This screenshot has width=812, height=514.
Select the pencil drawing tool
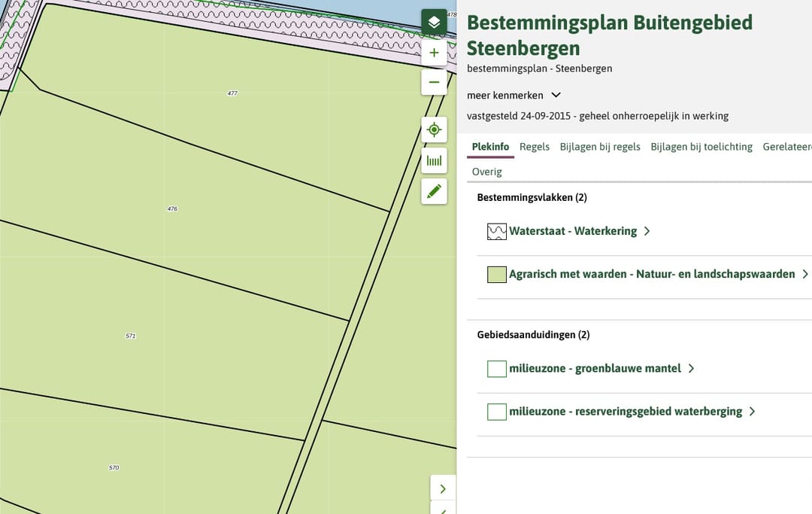[434, 191]
